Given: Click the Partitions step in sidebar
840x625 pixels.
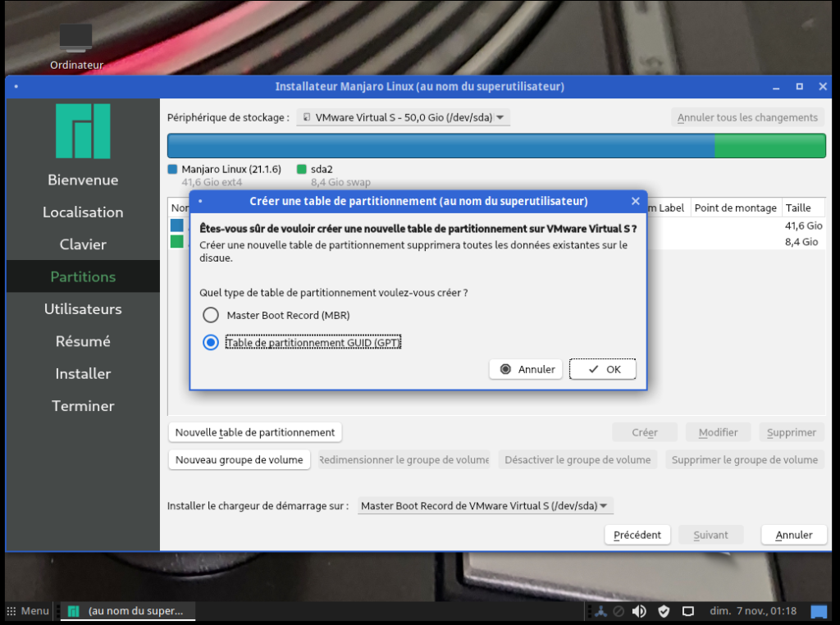Looking at the screenshot, I should pos(83,276).
